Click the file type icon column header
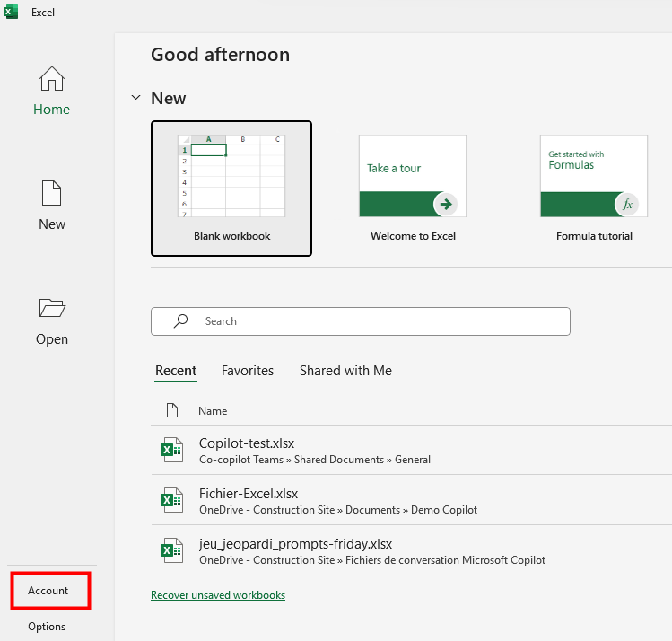 click(172, 410)
